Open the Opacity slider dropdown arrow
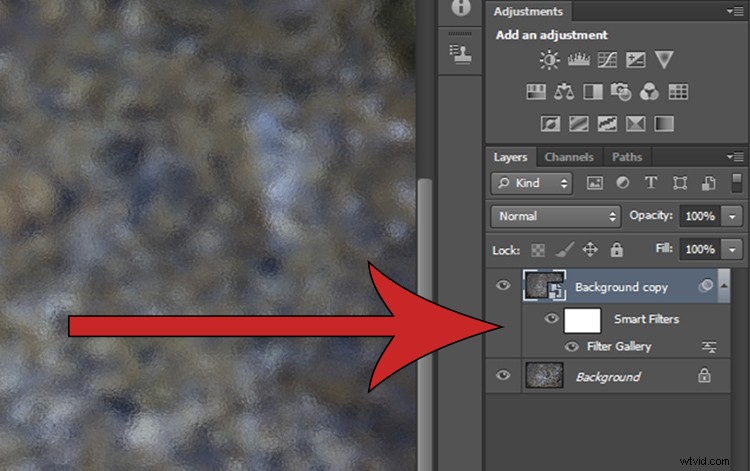 732,216
